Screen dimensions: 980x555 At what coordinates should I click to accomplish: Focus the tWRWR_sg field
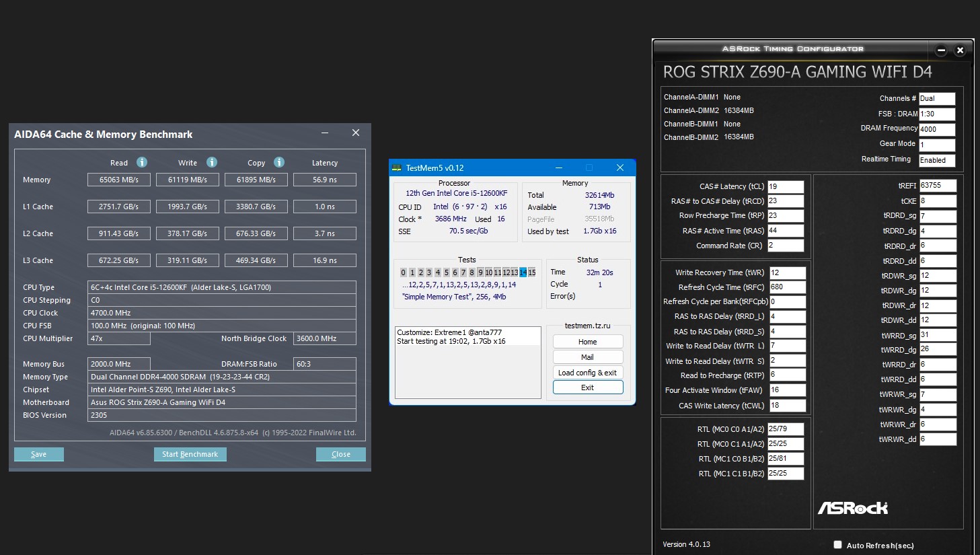[x=938, y=395]
